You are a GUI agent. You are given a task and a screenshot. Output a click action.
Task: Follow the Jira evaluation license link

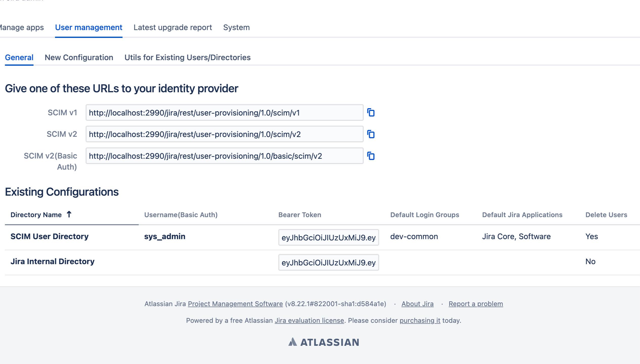309,320
